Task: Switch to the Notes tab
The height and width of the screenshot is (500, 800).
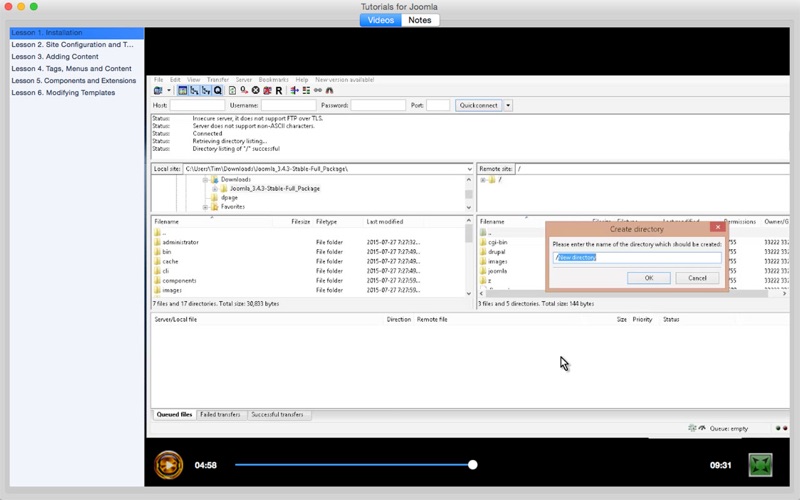Action: [x=420, y=20]
